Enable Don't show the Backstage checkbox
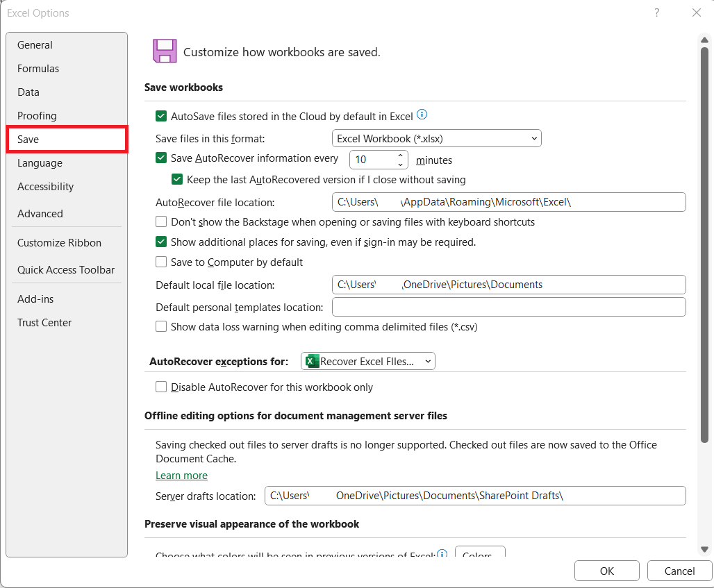 161,221
